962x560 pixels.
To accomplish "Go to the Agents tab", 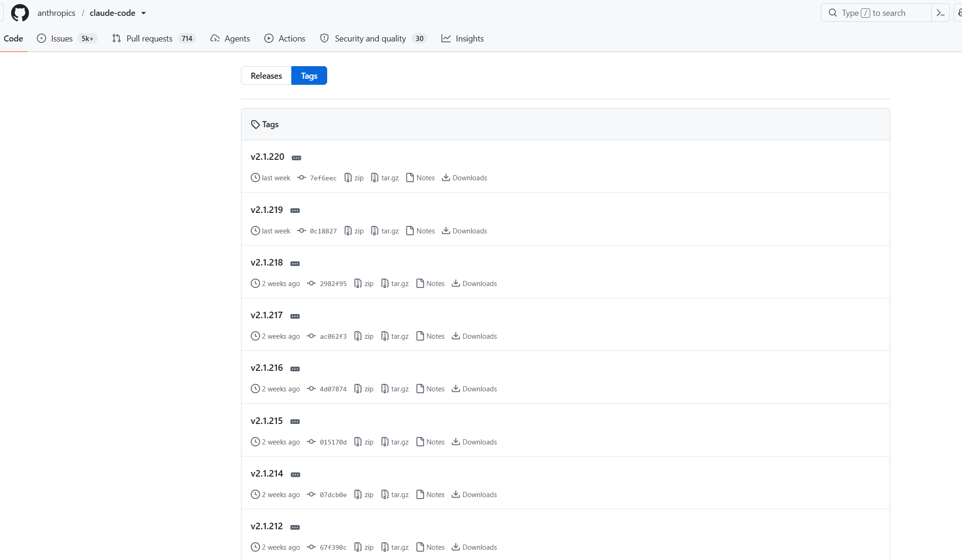I will (x=230, y=39).
